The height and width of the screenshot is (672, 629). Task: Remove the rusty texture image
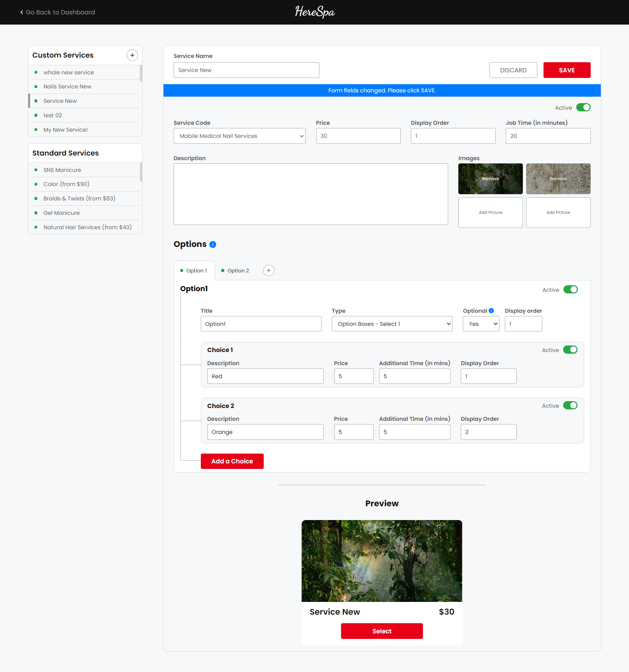(558, 179)
